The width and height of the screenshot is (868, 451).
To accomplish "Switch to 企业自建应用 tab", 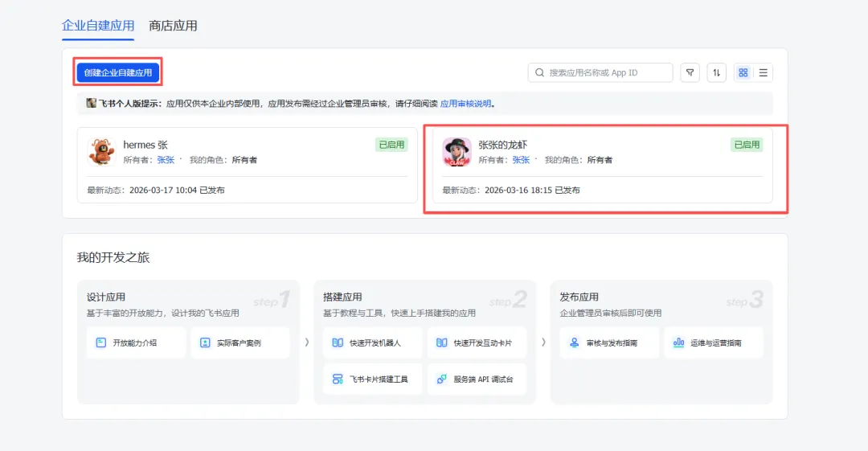I will coord(98,26).
